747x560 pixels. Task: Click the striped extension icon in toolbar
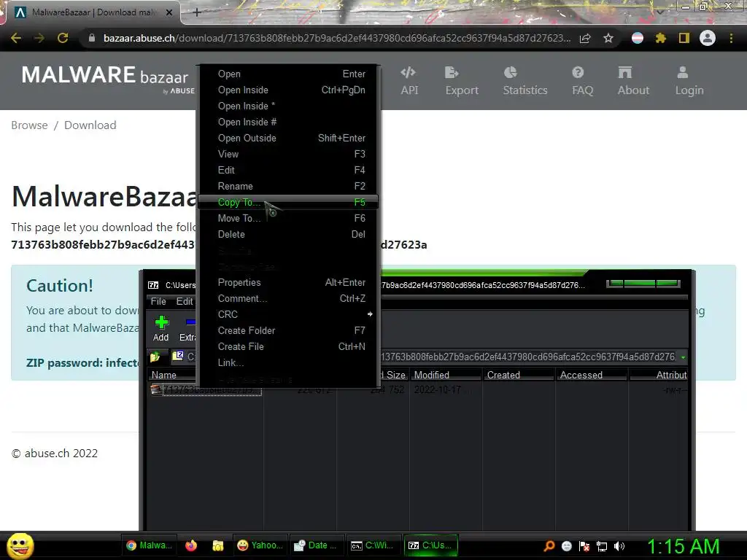638,38
